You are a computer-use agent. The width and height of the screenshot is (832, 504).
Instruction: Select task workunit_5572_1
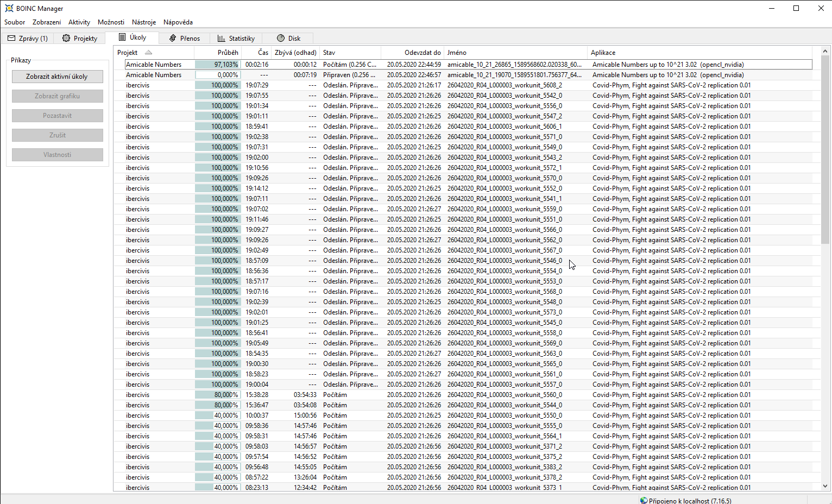tap(505, 168)
